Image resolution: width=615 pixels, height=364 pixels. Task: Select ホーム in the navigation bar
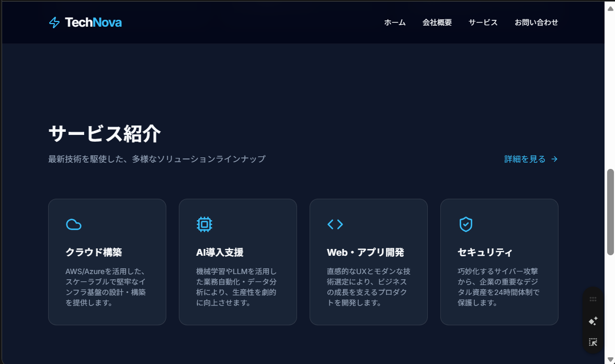point(395,22)
